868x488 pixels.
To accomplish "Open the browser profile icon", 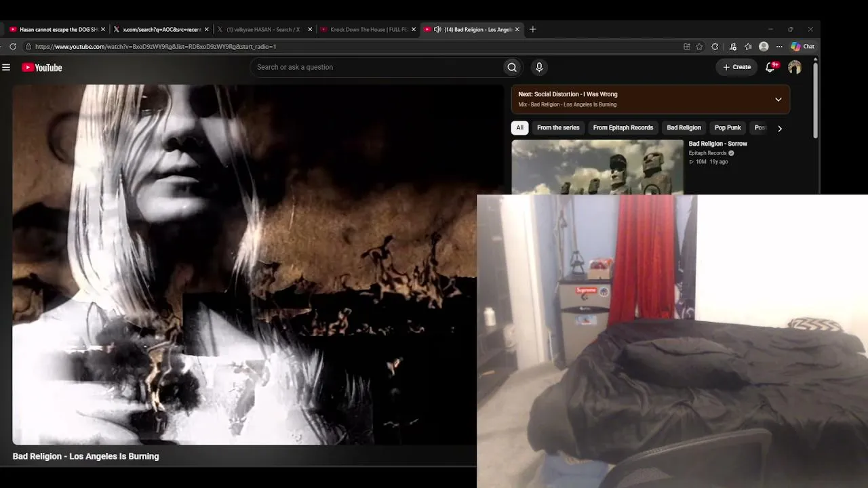I will (764, 47).
